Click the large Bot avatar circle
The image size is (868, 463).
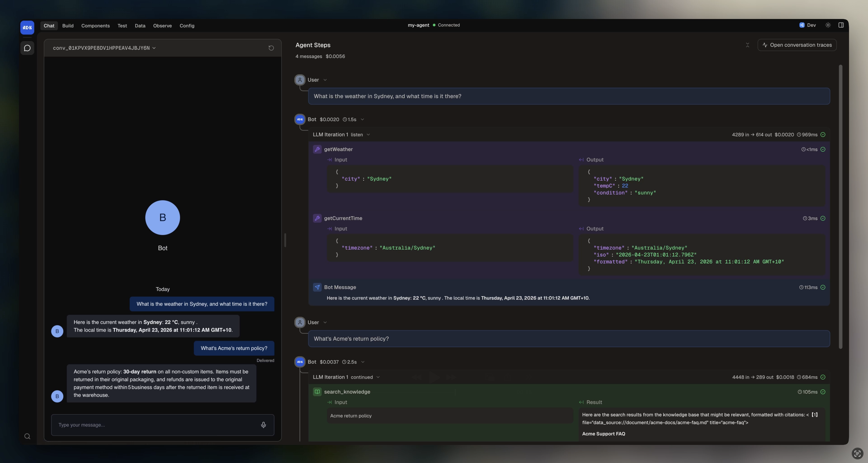[163, 218]
